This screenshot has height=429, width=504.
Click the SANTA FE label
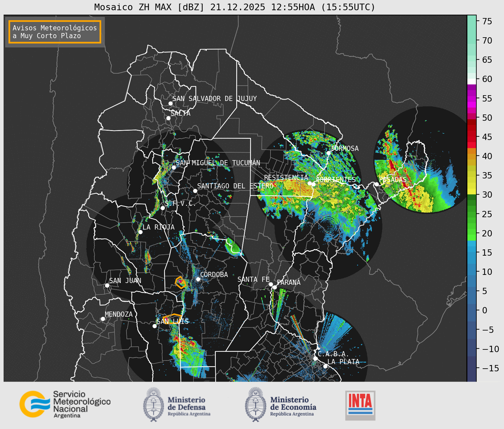pos(253,279)
